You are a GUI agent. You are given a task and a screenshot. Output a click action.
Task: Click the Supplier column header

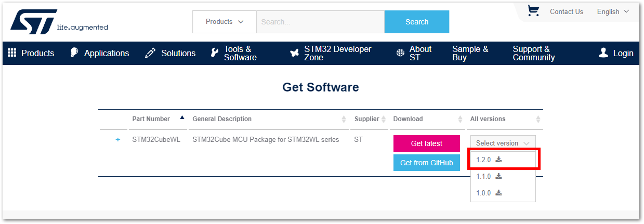click(x=367, y=119)
